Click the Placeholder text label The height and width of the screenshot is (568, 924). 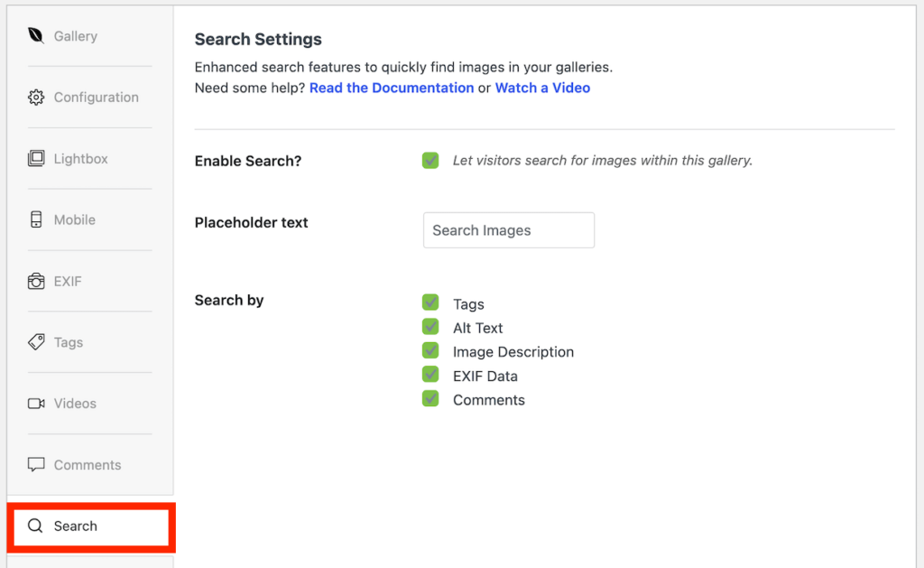click(251, 222)
